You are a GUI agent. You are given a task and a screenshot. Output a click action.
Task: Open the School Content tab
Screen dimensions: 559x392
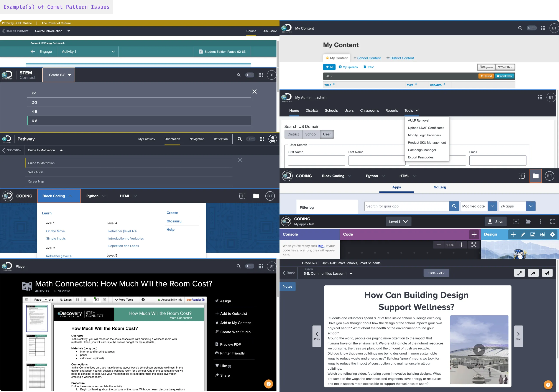(367, 58)
